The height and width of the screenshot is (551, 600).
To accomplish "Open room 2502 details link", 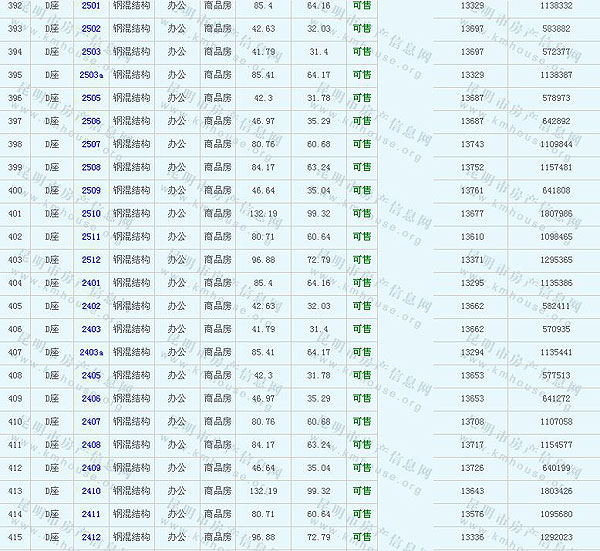I will pyautogui.click(x=91, y=29).
